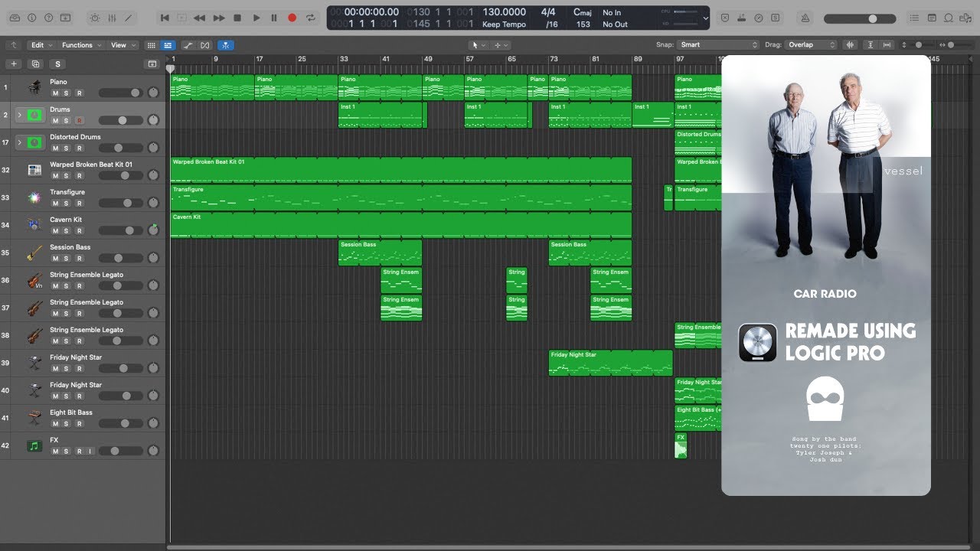Click the Rewind button
980x551 pixels.
click(x=199, y=17)
